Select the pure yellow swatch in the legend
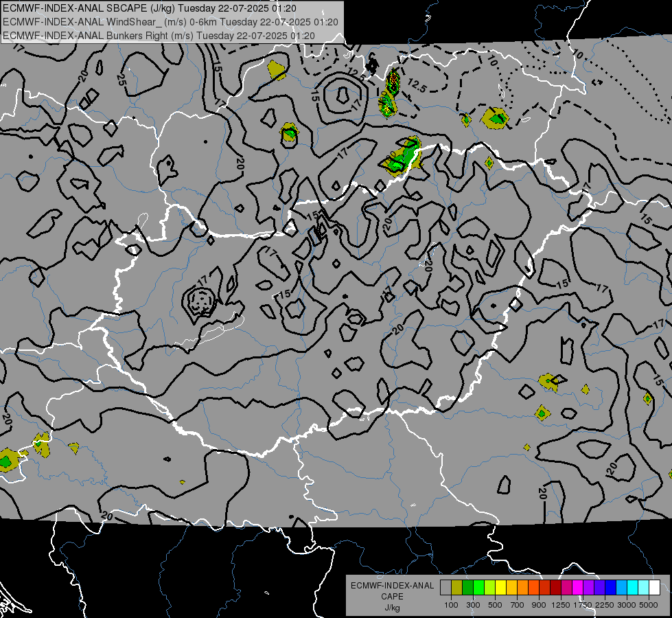Screen dimensions: 672x618 click(x=500, y=587)
